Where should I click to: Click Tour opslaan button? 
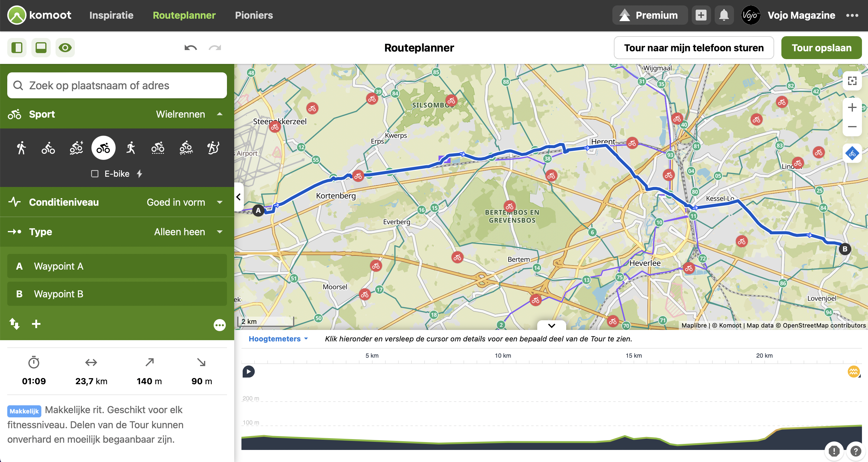click(821, 48)
